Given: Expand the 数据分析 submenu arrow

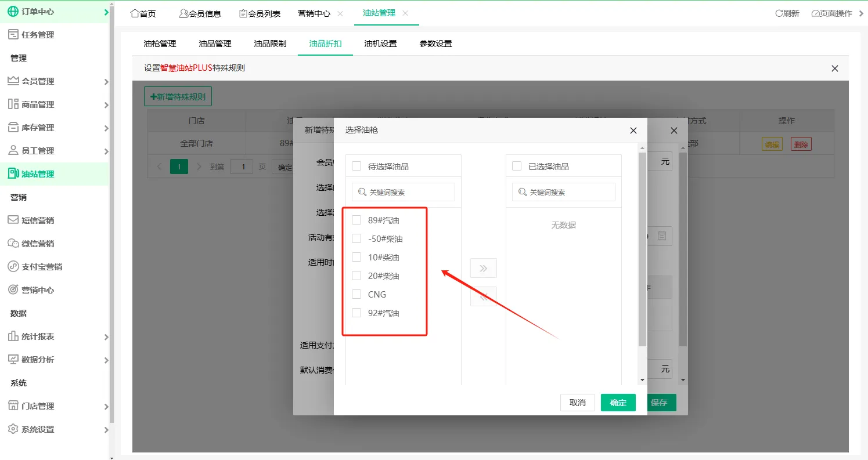Looking at the screenshot, I should coord(106,360).
